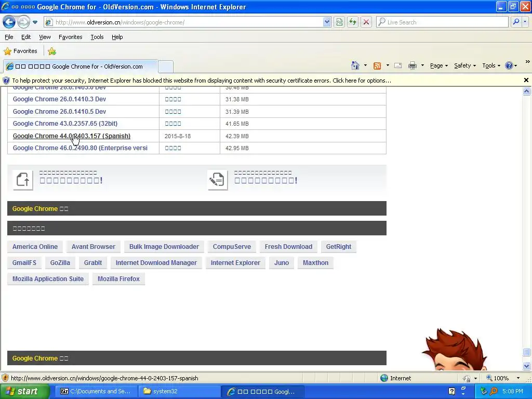Viewport: 532px width, 399px height.
Task: Click the status bar security warning icon
Action: [5, 378]
